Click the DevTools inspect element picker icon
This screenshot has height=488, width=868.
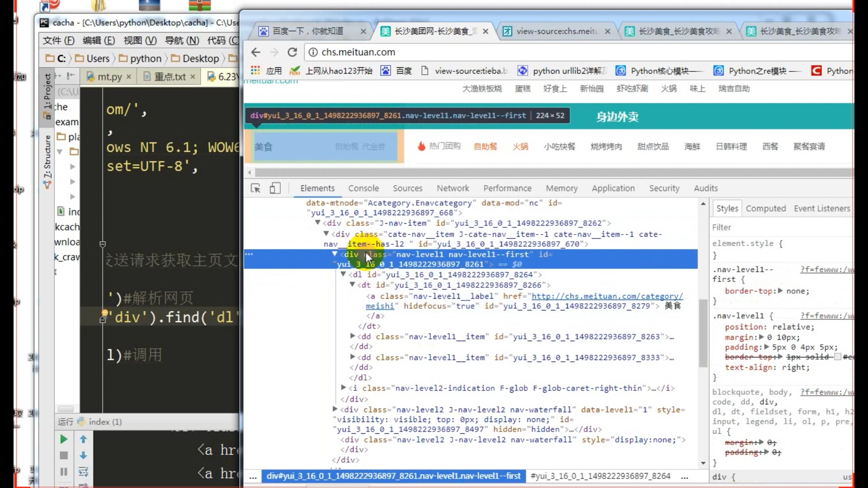tap(255, 188)
